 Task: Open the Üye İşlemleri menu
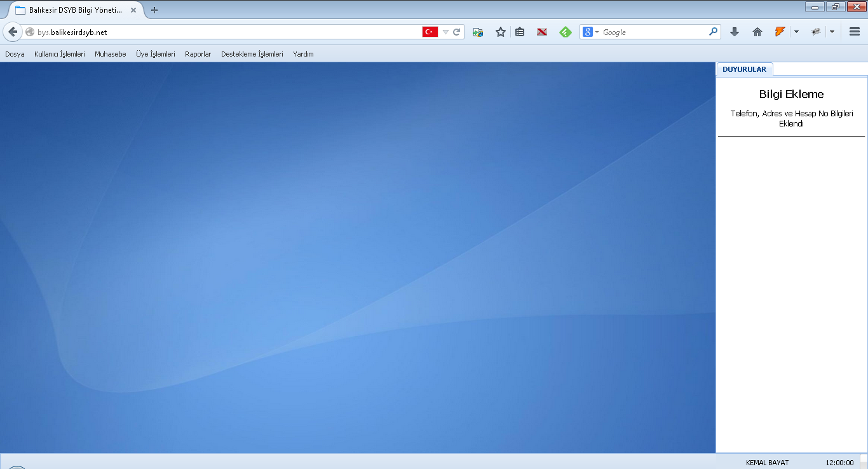(156, 54)
